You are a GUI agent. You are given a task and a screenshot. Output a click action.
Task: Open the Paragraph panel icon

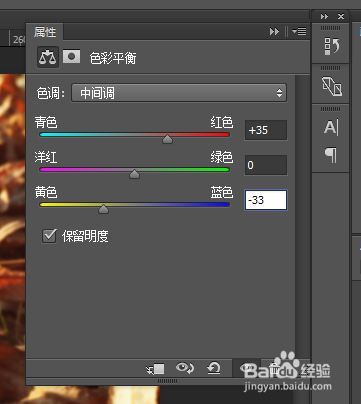[x=331, y=155]
